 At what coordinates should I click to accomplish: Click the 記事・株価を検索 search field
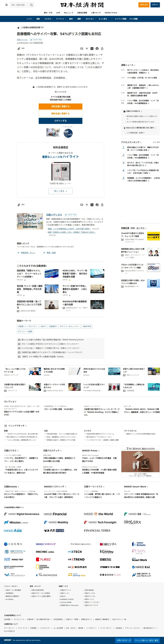20,5
